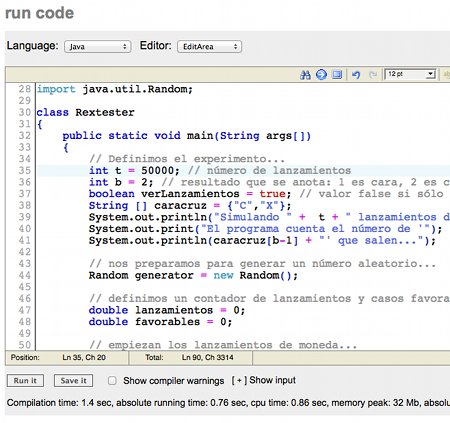Click the Save it button
The height and width of the screenshot is (423, 450).
73,381
